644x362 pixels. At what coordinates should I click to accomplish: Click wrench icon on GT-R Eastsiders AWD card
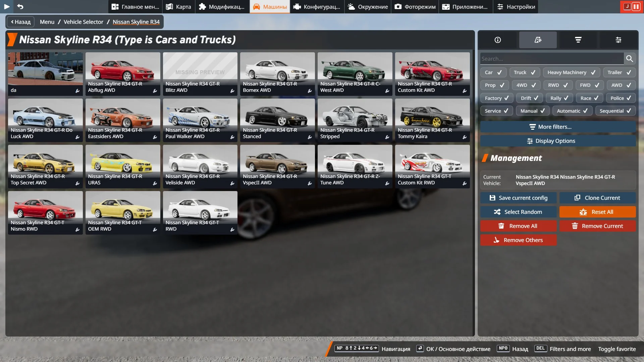click(155, 137)
